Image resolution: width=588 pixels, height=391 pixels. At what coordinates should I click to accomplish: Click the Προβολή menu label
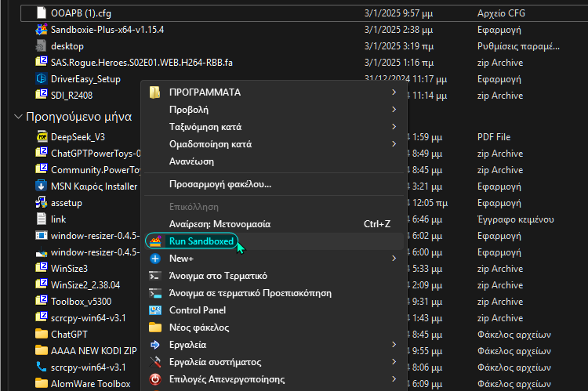click(189, 110)
